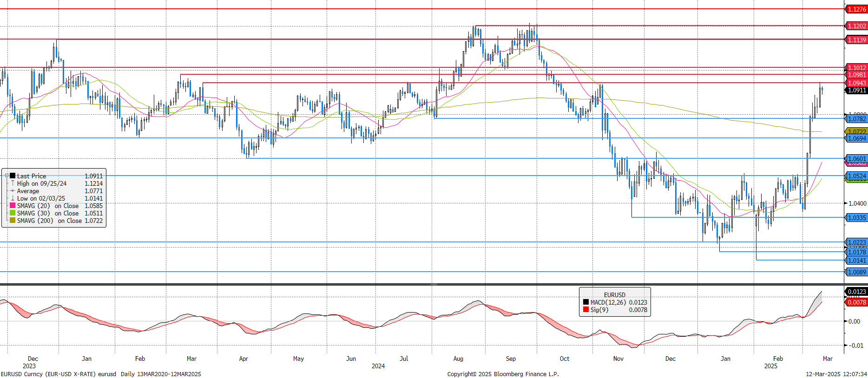This screenshot has height=378, width=868.
Task: Click the Sep label on the time axis
Action: click(511, 358)
